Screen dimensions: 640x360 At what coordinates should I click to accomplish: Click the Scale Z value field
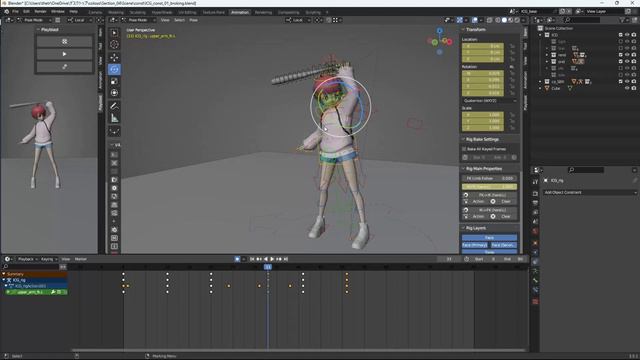pyautogui.click(x=483, y=128)
